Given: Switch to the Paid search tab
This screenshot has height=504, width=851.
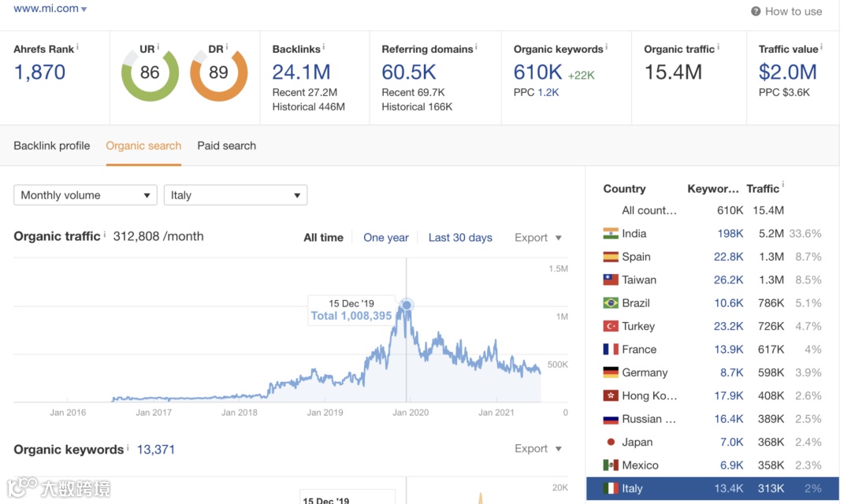Looking at the screenshot, I should click(226, 146).
